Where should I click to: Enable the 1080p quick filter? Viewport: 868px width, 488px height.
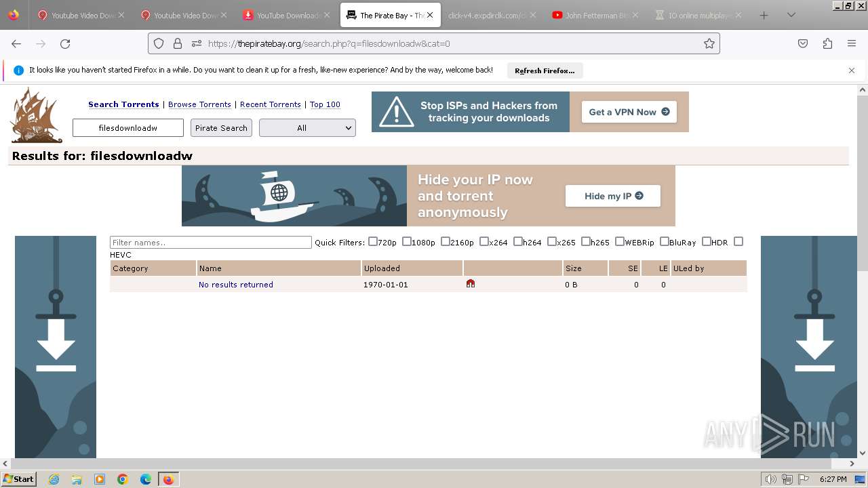[x=407, y=241]
